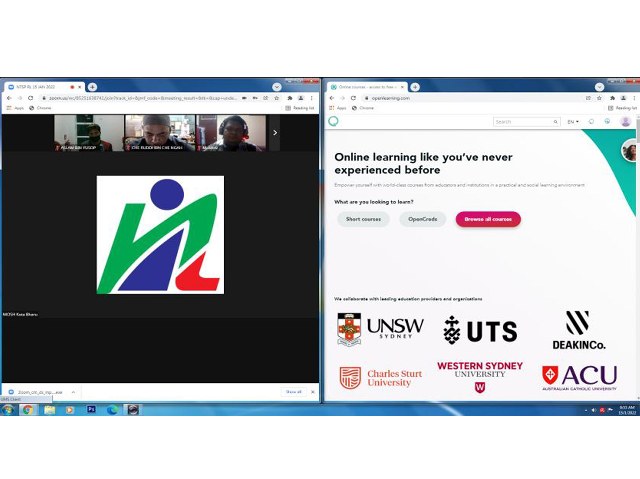Screen dimensions: 640x479
Task: Click Charles Sturt University logo
Action: click(x=380, y=378)
